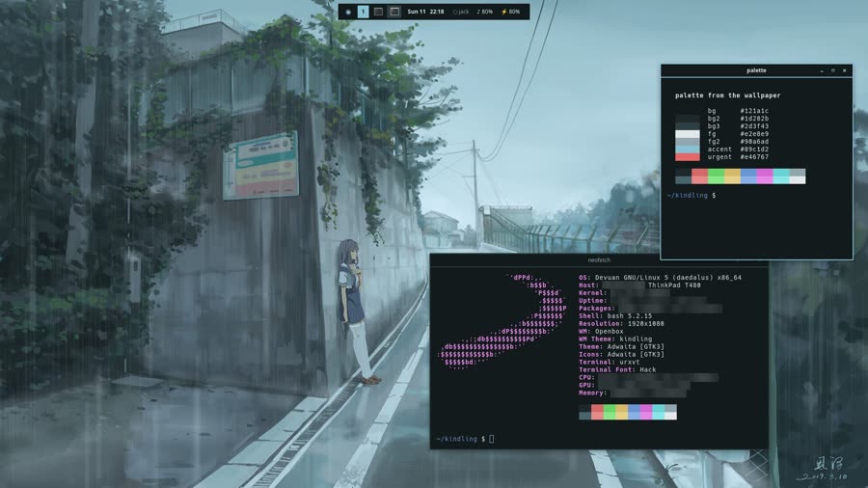
Task: Click the light blue accent swatch
Action: [x=687, y=149]
